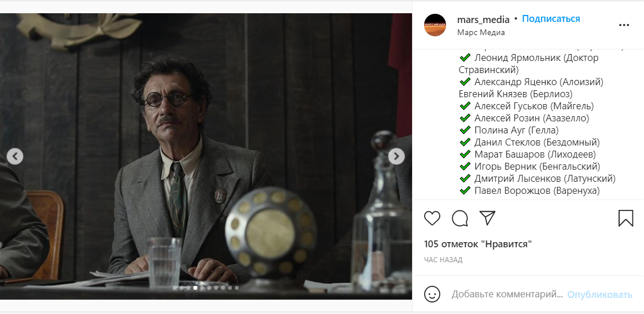Go back to previous carousel photo
The width and height of the screenshot is (644, 314).
pos(15,156)
